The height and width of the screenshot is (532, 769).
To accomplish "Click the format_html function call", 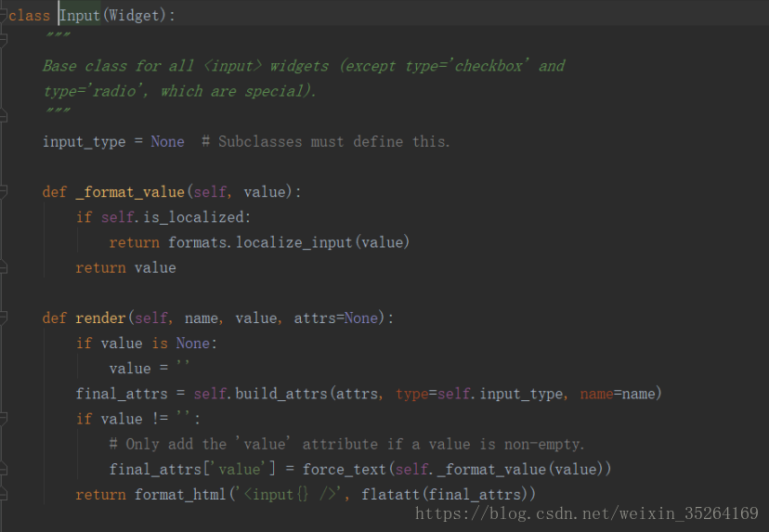I will pyautogui.click(x=179, y=494).
